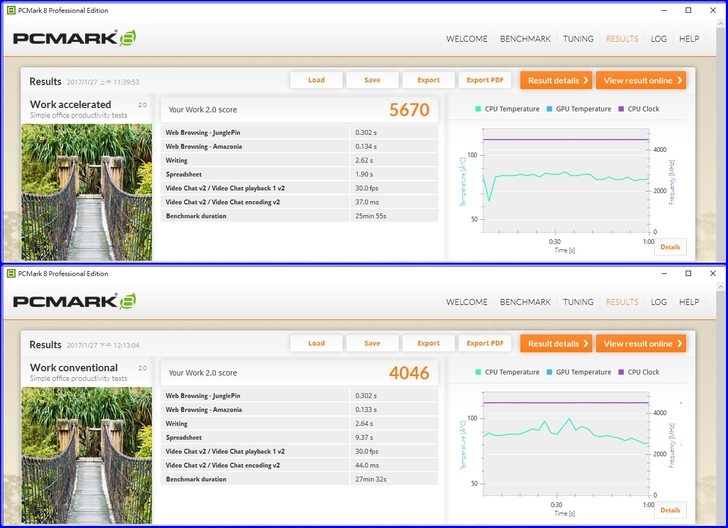The image size is (728, 528).
Task: Open Details under the Work conventional chart
Action: pyautogui.click(x=669, y=510)
